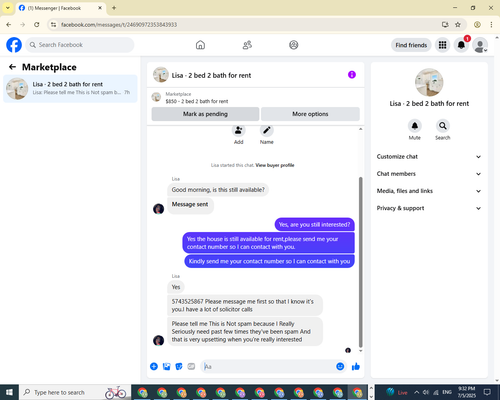Viewport: 500px width, 400px height.
Task: Open the volume icon in system tray
Action: pyautogui.click(x=426, y=392)
